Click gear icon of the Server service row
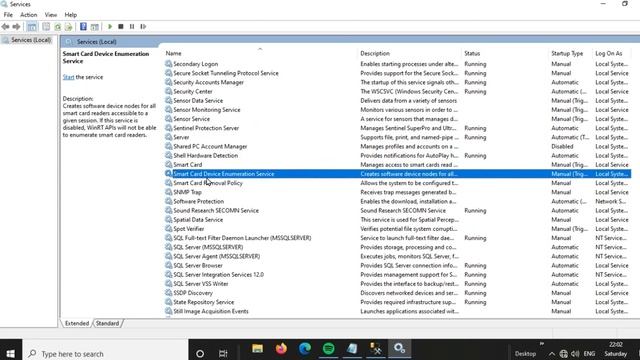The image size is (640, 360). (x=168, y=137)
